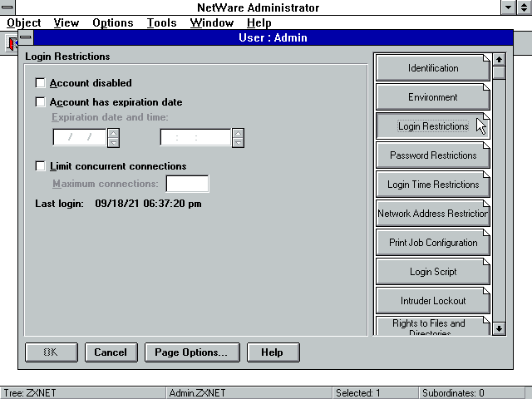Viewport: 532px width, 399px height.
Task: Open the Intruder Lockout page
Action: (433, 301)
